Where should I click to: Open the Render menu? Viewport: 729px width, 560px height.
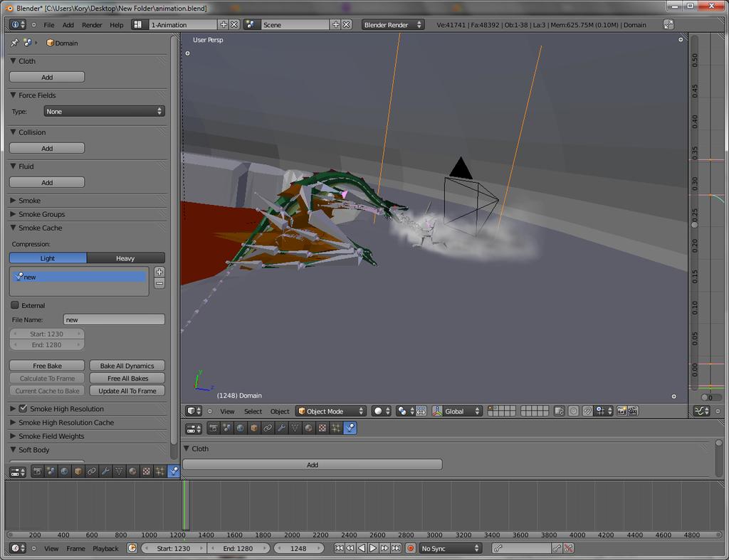tap(92, 25)
